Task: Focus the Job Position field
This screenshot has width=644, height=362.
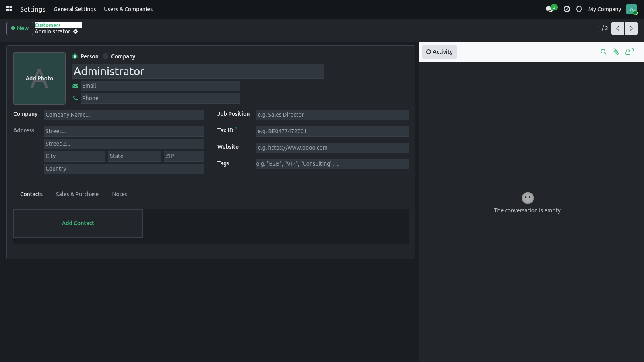Action: click(332, 115)
